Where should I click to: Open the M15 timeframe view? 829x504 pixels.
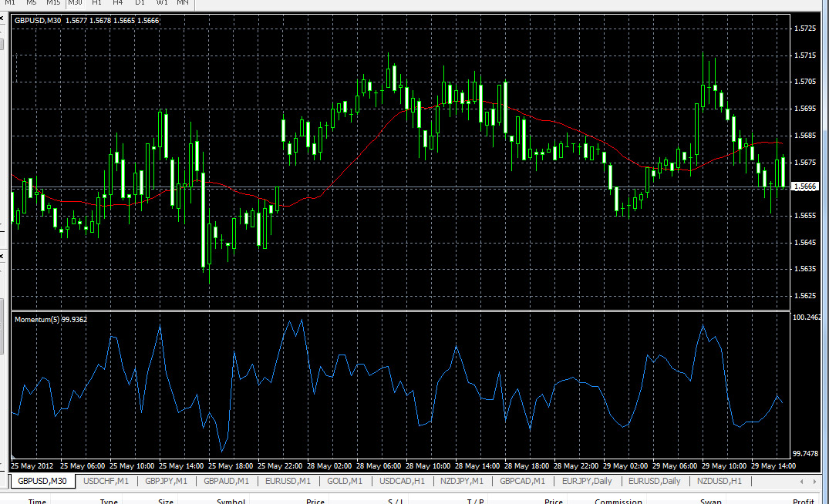52,3
